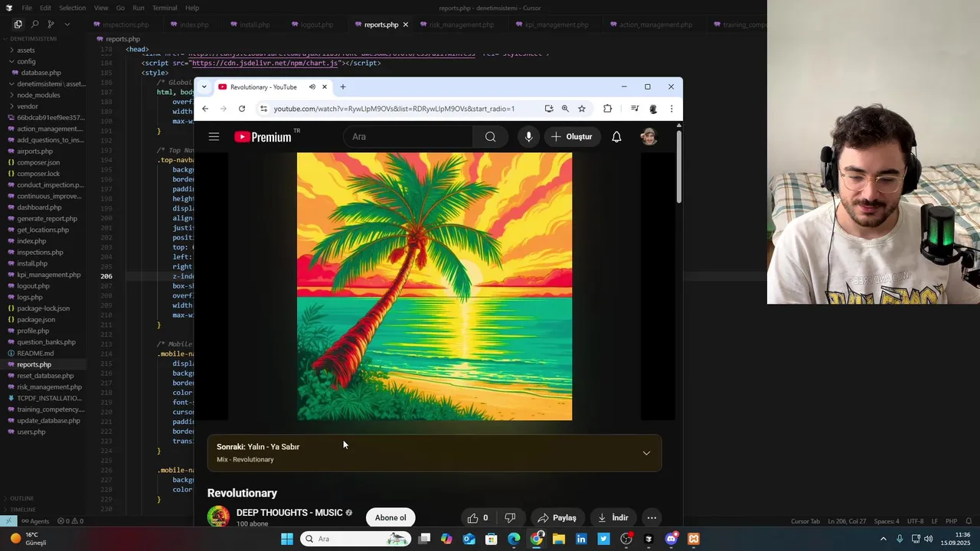View site information icon in address bar

coord(263,109)
